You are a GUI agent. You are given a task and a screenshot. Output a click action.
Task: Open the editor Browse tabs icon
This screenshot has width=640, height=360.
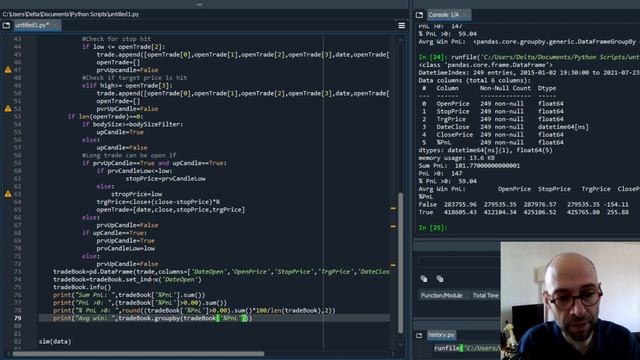pyautogui.click(x=6, y=25)
